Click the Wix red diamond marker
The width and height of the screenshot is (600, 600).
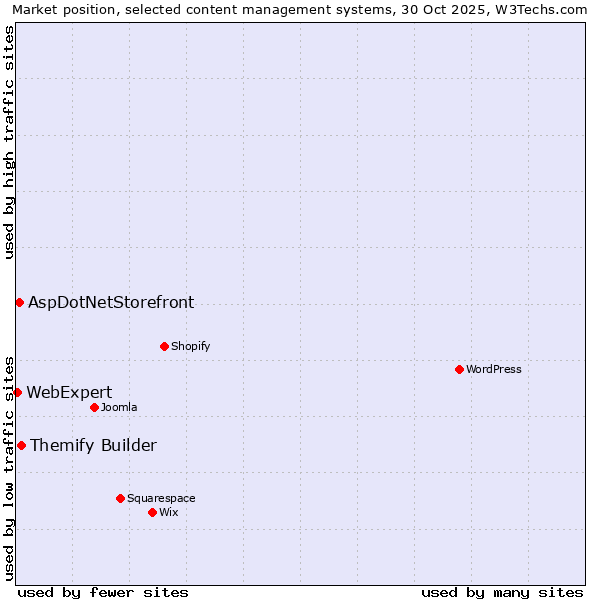click(152, 512)
